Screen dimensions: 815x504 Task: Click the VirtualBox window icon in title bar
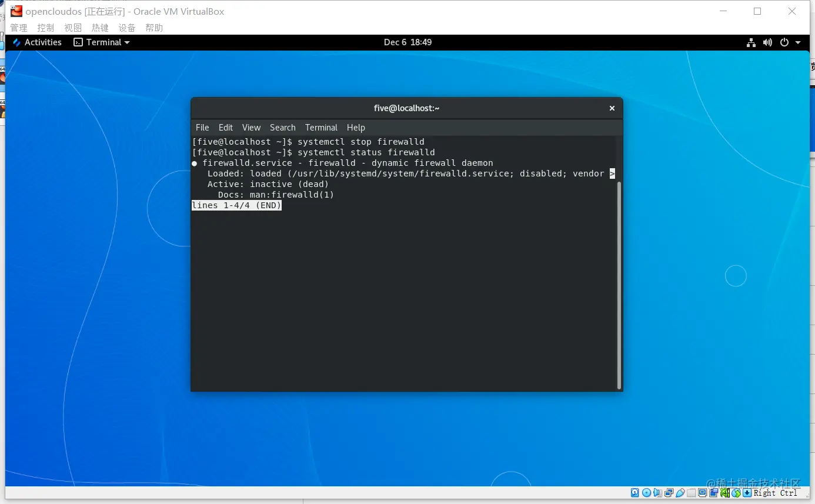[16, 11]
